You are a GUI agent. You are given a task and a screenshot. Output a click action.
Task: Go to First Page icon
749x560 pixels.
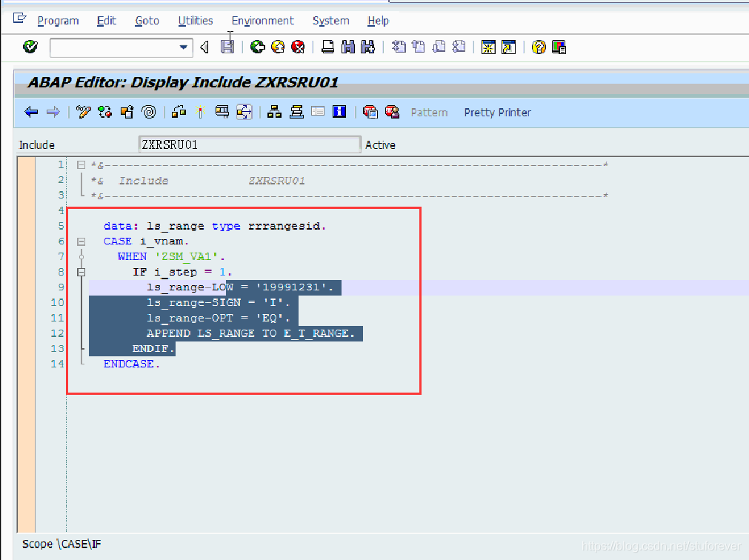pyautogui.click(x=399, y=47)
